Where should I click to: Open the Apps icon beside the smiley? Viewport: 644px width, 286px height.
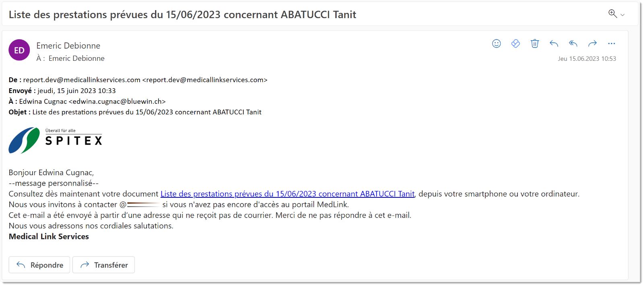516,44
